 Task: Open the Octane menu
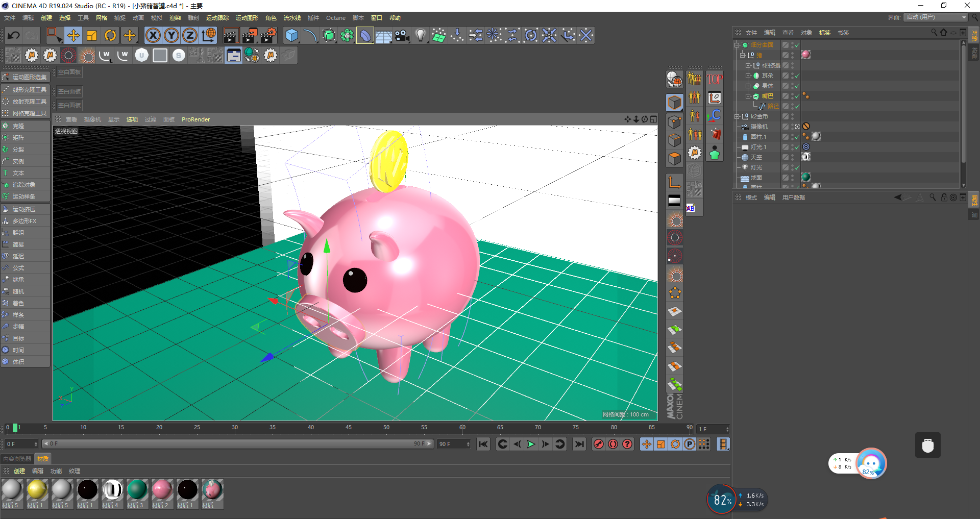click(336, 18)
